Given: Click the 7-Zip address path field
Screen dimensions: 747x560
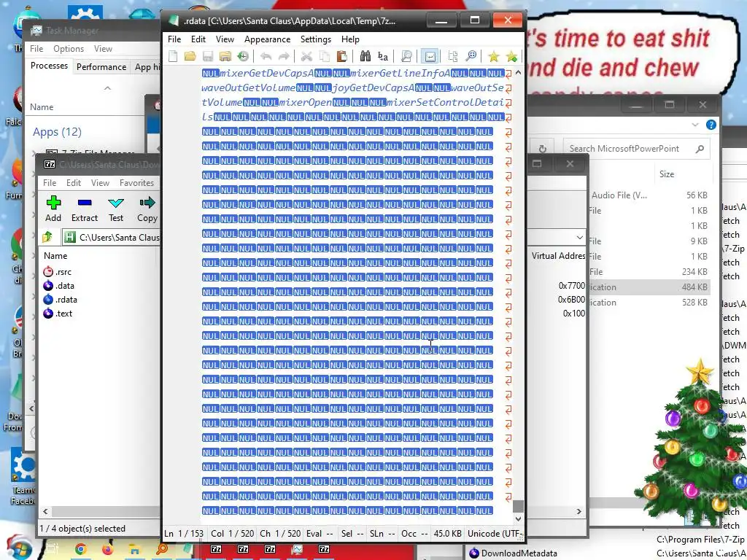Looking at the screenshot, I should (118, 237).
